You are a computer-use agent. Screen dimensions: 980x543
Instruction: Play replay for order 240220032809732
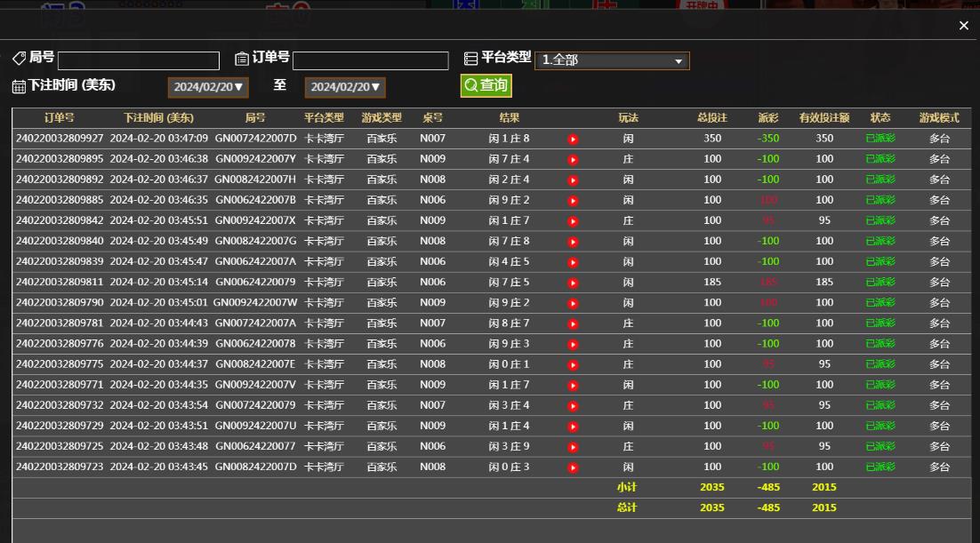(x=573, y=406)
